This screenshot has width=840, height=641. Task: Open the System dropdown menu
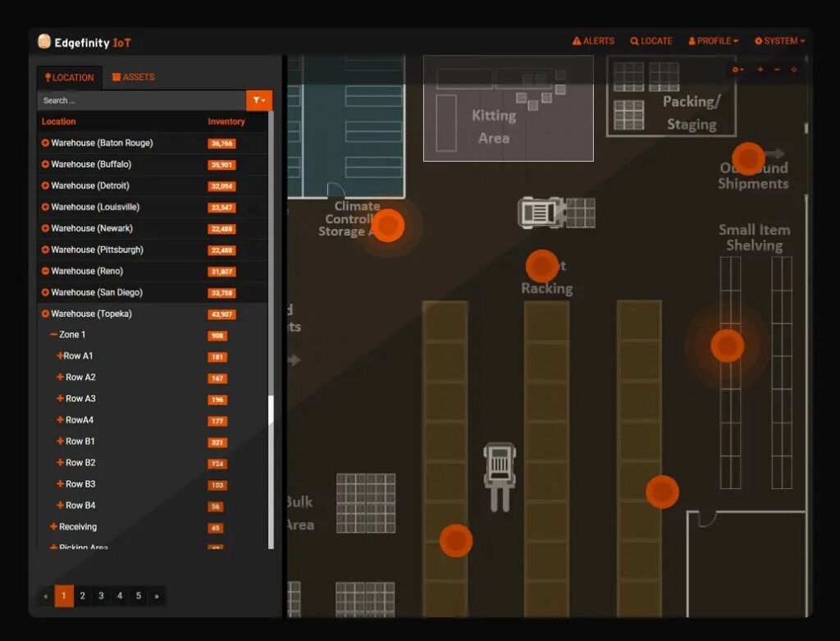(778, 40)
